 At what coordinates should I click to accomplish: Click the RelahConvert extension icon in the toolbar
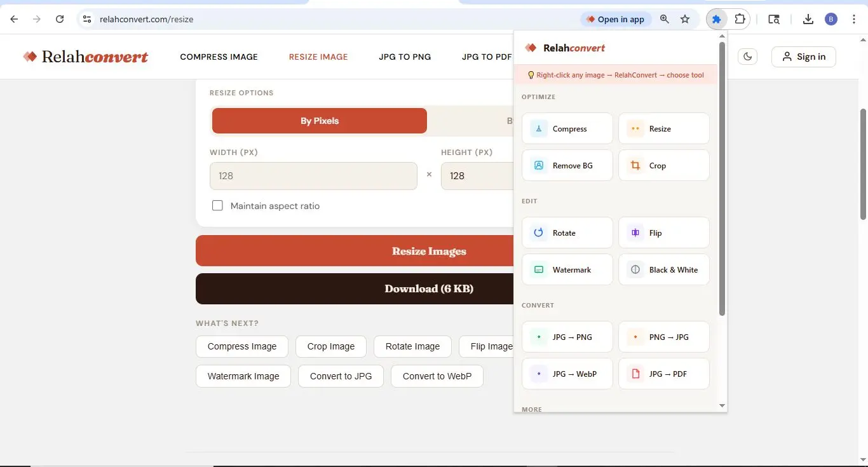click(x=717, y=19)
